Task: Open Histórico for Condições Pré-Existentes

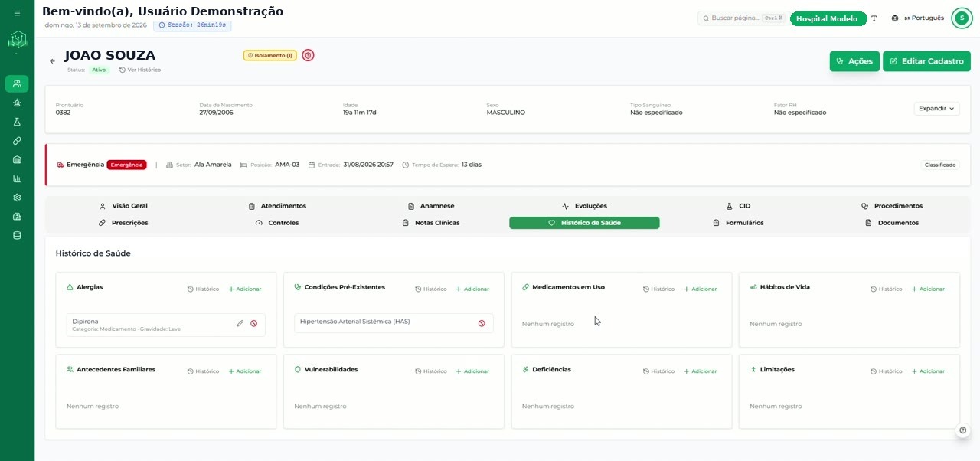Action: tap(431, 289)
